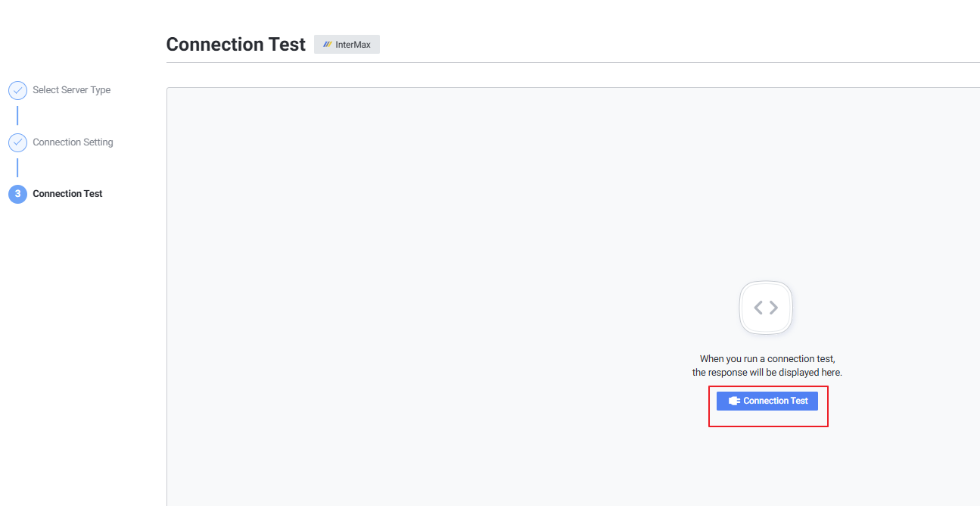
Task: Select Connection Test step in sidebar
Action: pos(67,194)
